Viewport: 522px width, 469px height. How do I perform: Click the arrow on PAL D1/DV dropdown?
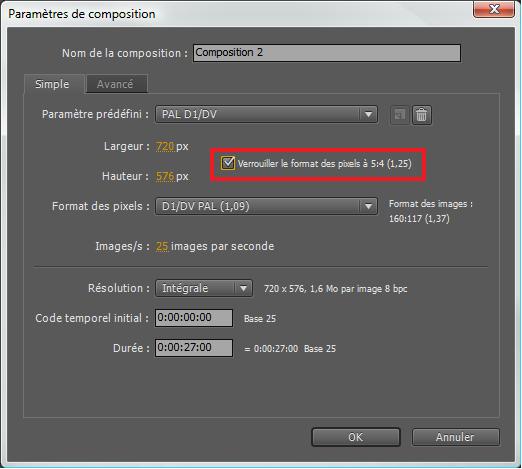(368, 114)
